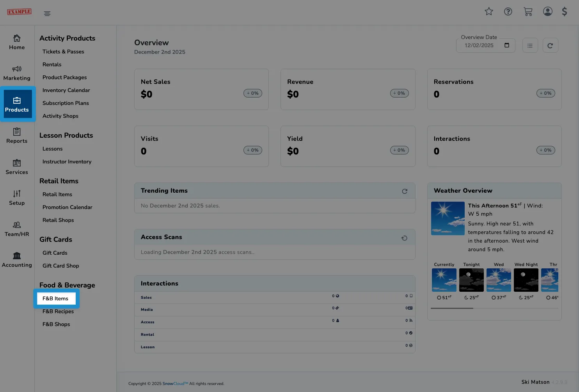This screenshot has width=579, height=392.
Task: Open Team/HR in the sidebar
Action: (x=17, y=229)
